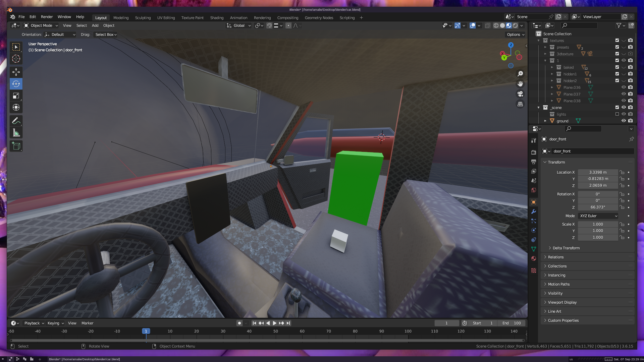Choose the Add Cube tool
This screenshot has height=362, width=644.
(x=16, y=146)
